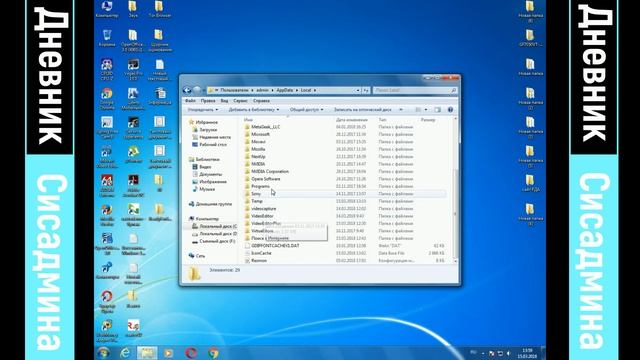Open the Сервис menu

(x=240, y=100)
